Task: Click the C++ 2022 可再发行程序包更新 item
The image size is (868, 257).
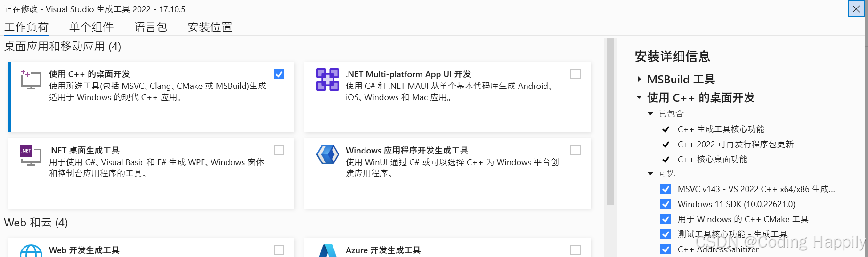Action: (736, 145)
